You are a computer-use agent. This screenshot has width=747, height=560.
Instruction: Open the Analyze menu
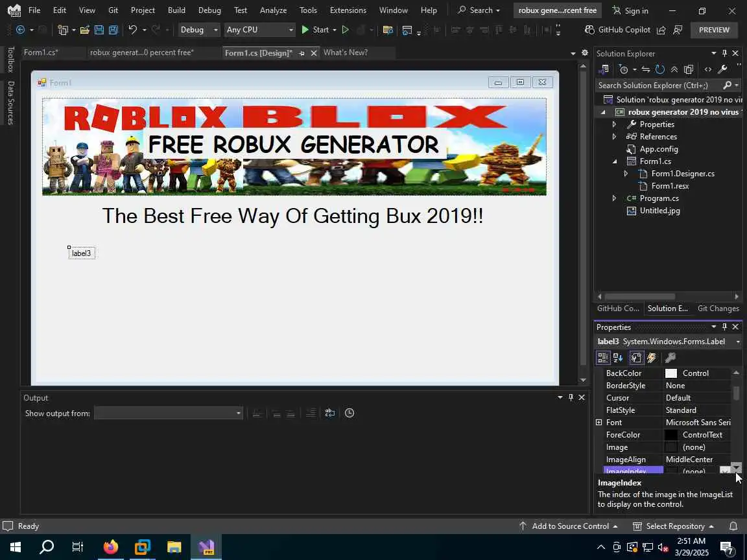click(273, 10)
